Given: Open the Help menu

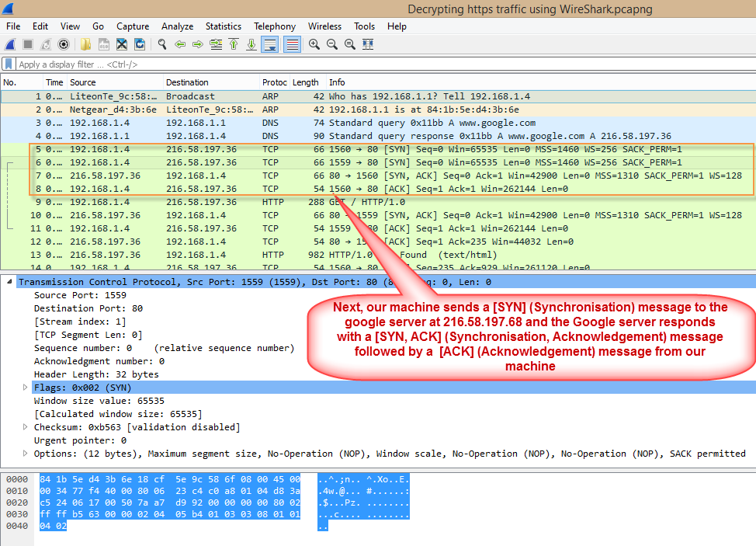Looking at the screenshot, I should [397, 26].
